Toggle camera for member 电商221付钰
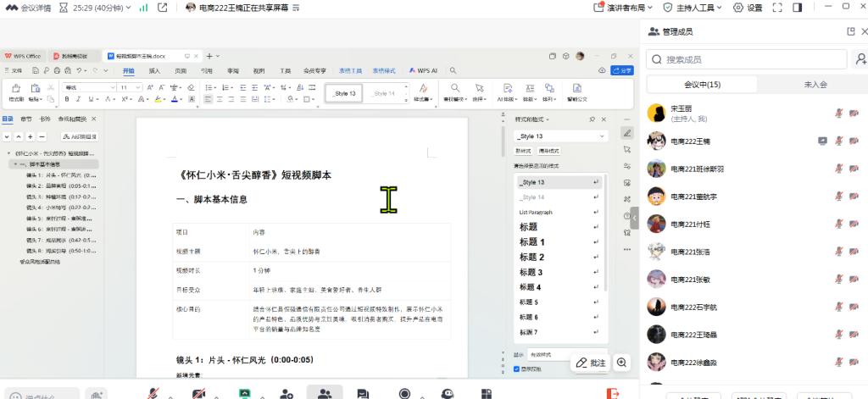This screenshot has width=868, height=399. click(x=854, y=224)
